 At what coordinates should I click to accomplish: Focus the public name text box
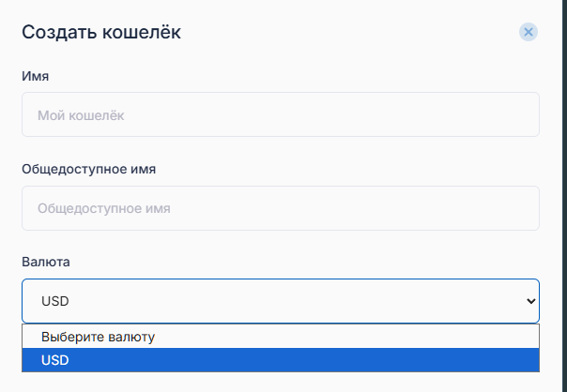(x=280, y=208)
